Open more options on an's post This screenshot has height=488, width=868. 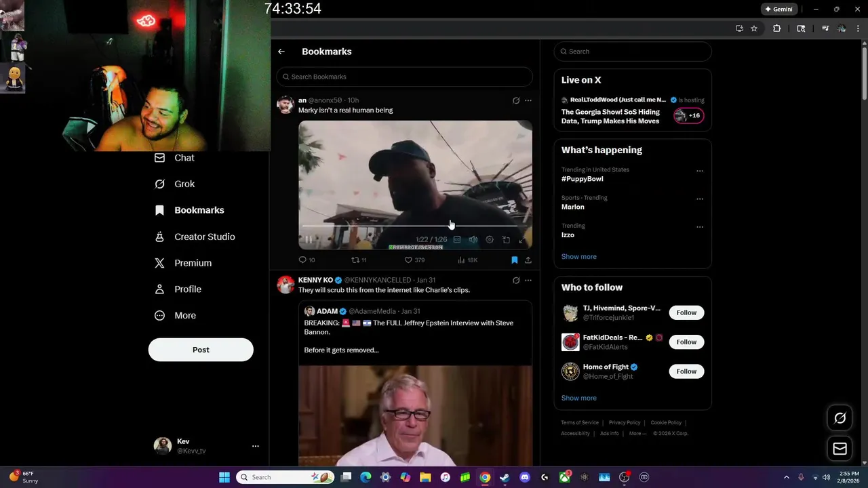coord(528,100)
